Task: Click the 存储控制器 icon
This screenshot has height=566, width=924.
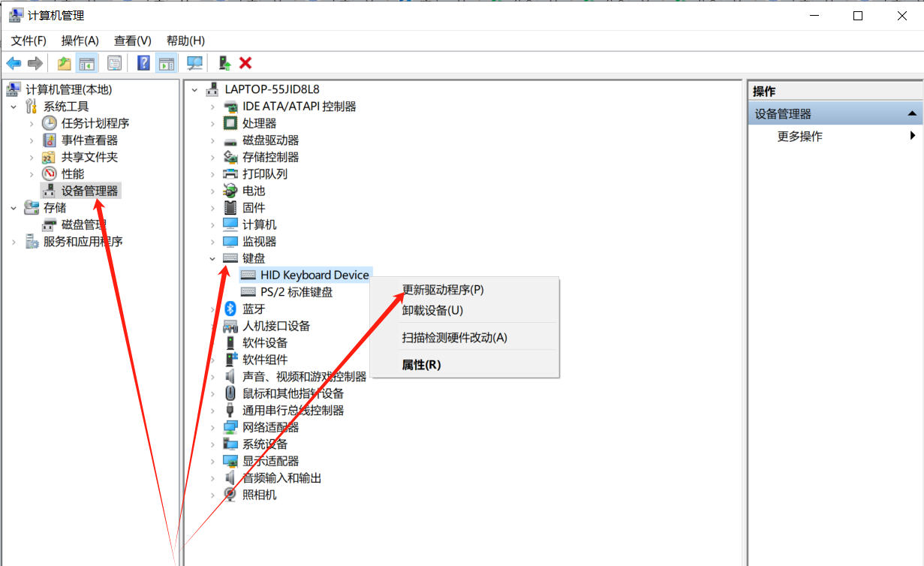Action: point(230,157)
